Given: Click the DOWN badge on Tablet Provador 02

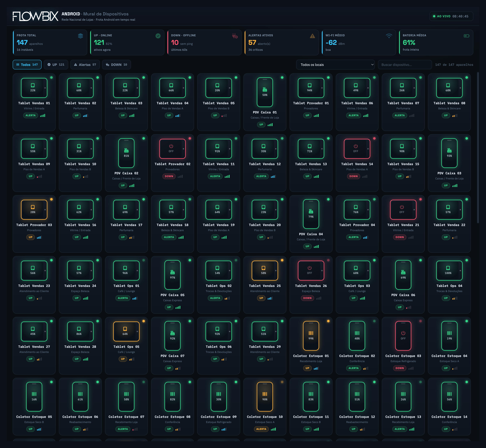Looking at the screenshot, I should point(169,176).
